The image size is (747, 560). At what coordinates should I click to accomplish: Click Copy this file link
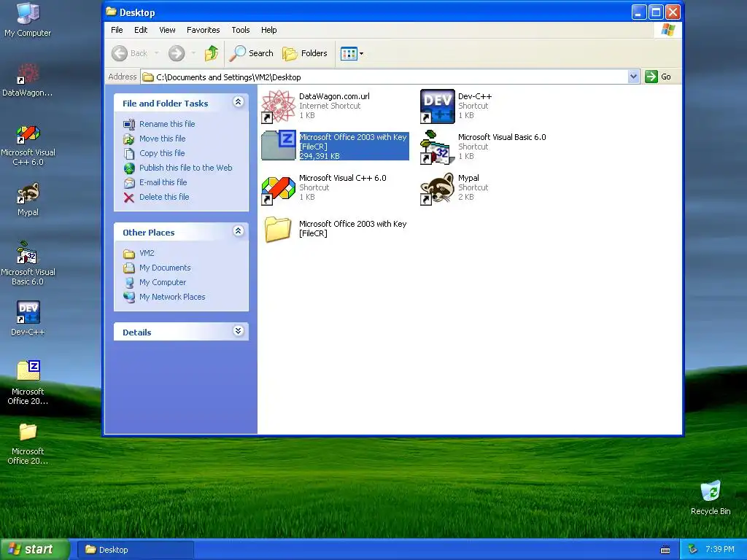162,153
